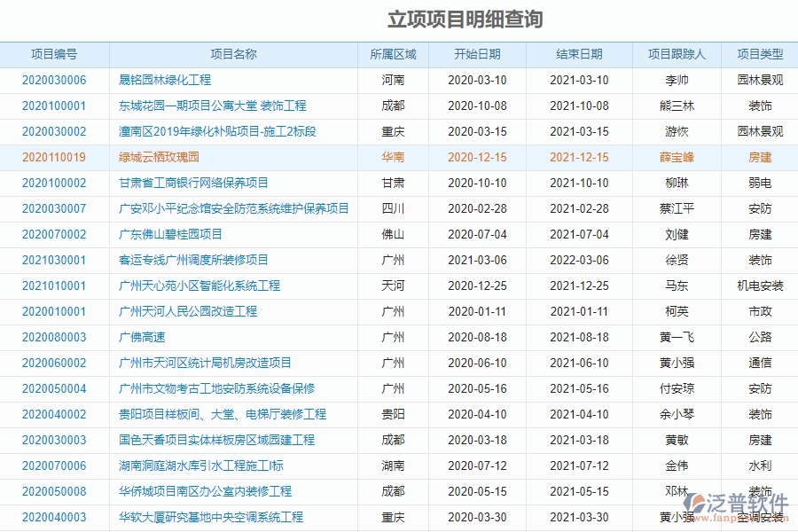Click the 项目名称 column header
The image size is (798, 532).
[233, 53]
